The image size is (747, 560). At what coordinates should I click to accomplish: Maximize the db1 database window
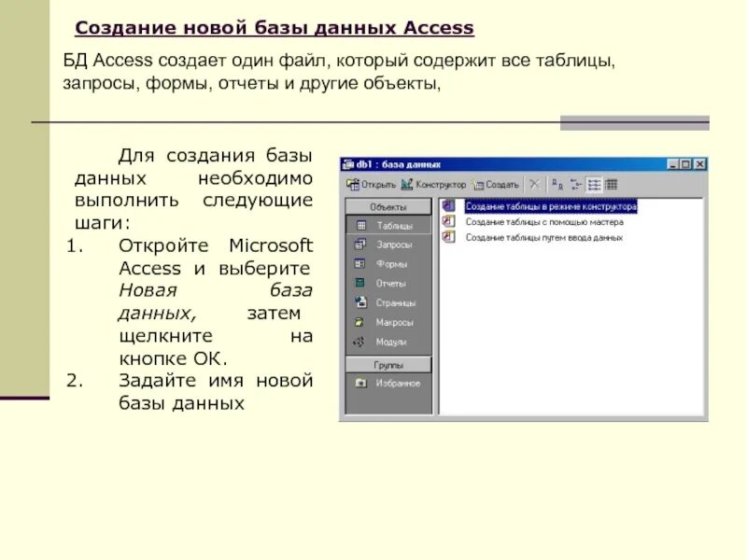[685, 164]
